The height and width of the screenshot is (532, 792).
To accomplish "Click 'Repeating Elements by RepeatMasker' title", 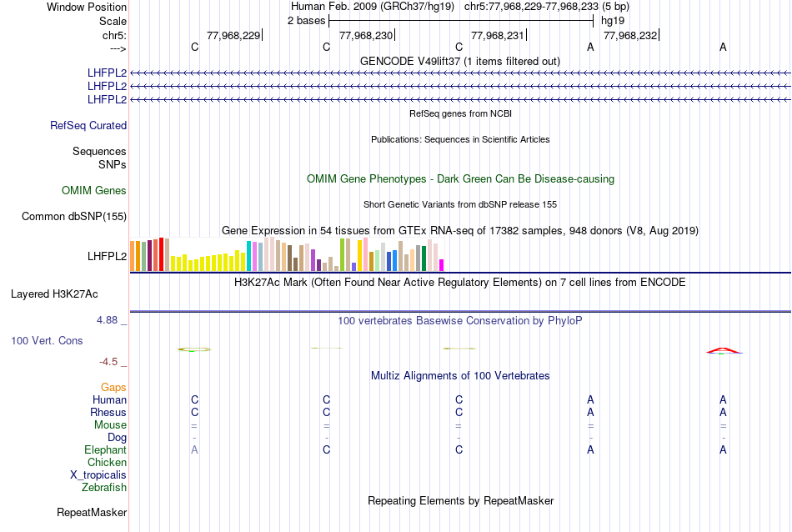I will [461, 500].
